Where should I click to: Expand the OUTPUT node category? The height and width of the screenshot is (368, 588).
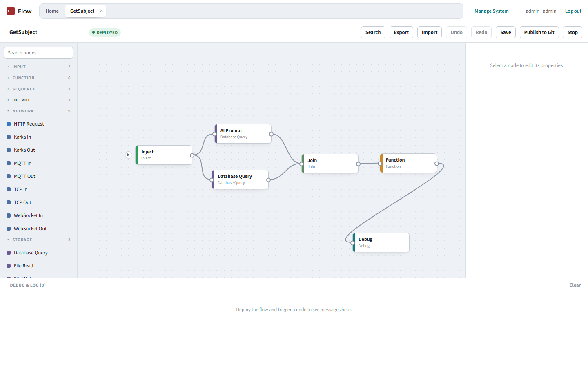point(39,100)
